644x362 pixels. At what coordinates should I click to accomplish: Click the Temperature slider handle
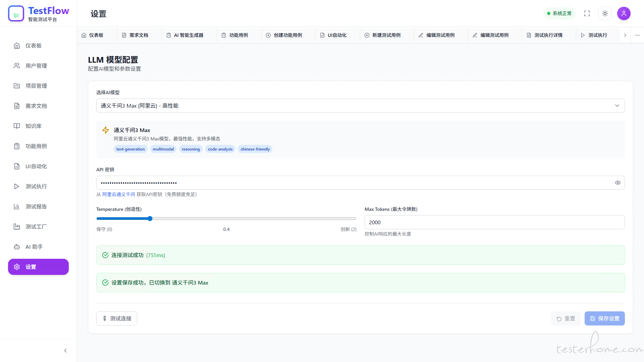[x=150, y=219]
